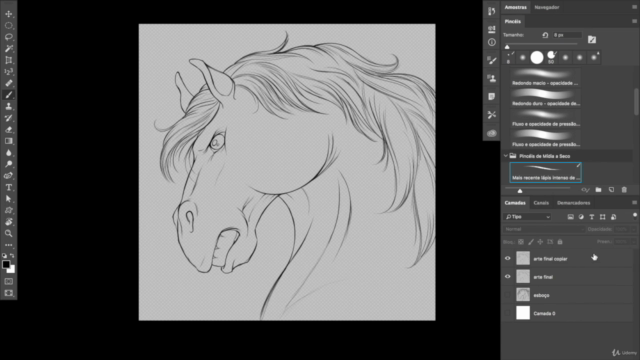Filter layers by pixel layers
This screenshot has width=640, height=360.
coord(571,217)
